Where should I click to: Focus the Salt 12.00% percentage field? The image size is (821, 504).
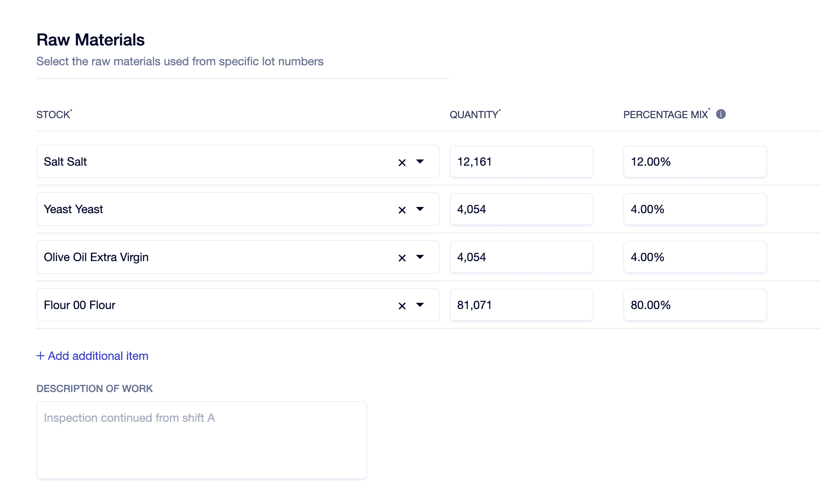695,162
